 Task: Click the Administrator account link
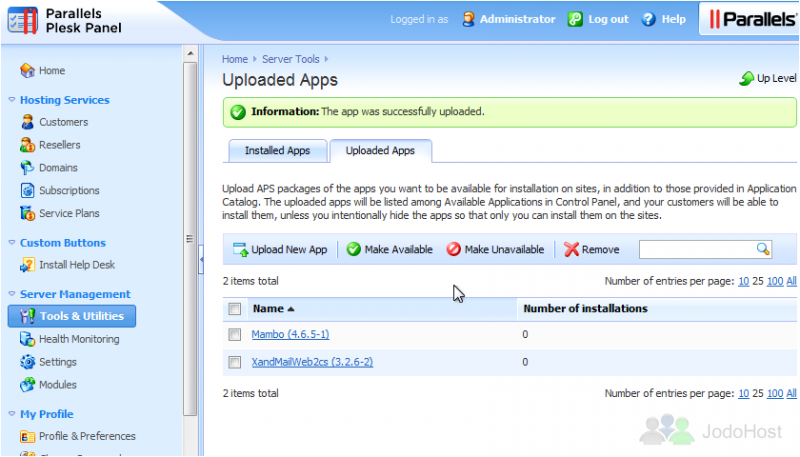(517, 19)
